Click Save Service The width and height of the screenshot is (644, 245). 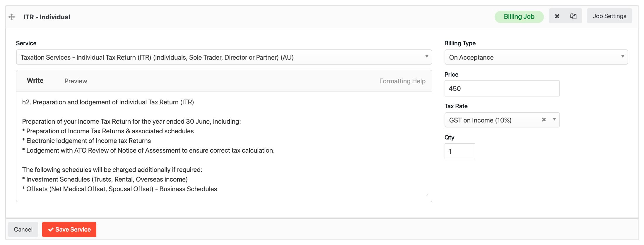[x=69, y=230]
